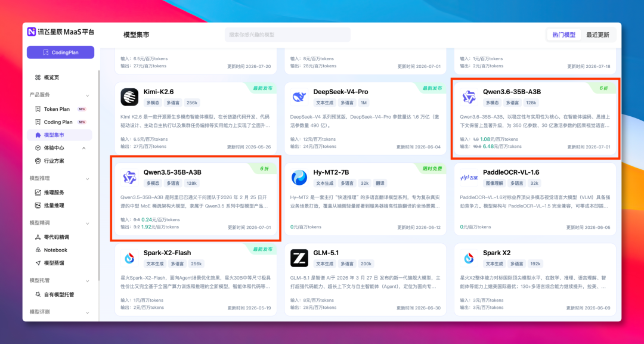Image resolution: width=644 pixels, height=344 pixels.
Task: Click the Kimi-K2.6 model logo
Action: 129,97
